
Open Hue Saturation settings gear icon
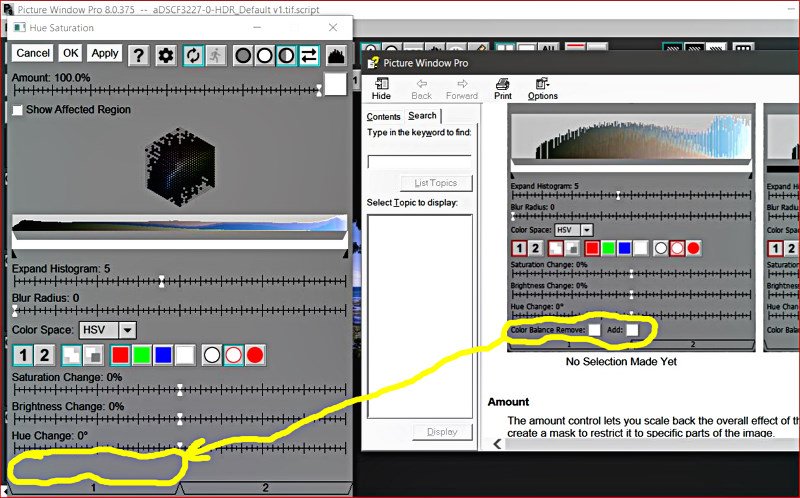coord(165,55)
